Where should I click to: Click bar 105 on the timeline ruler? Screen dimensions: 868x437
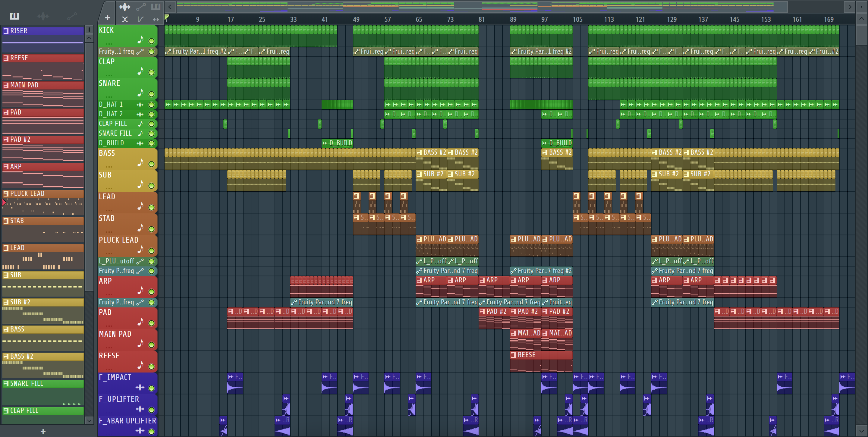[577, 20]
